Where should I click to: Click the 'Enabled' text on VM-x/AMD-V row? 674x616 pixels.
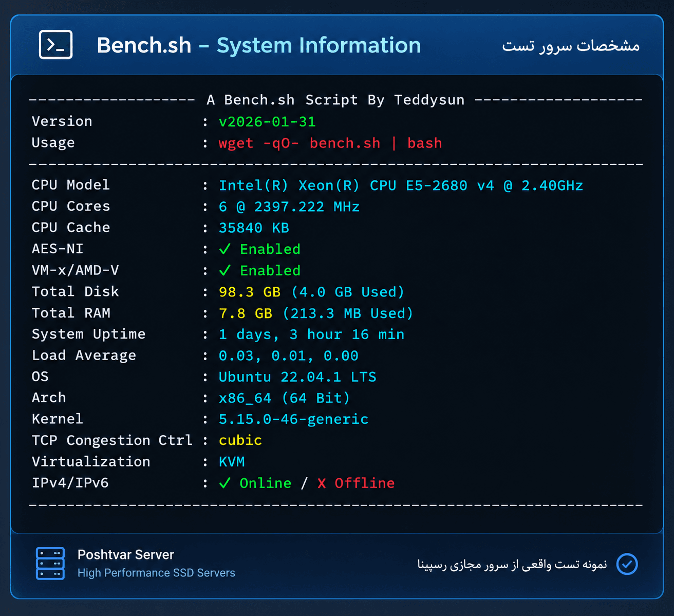click(x=270, y=270)
